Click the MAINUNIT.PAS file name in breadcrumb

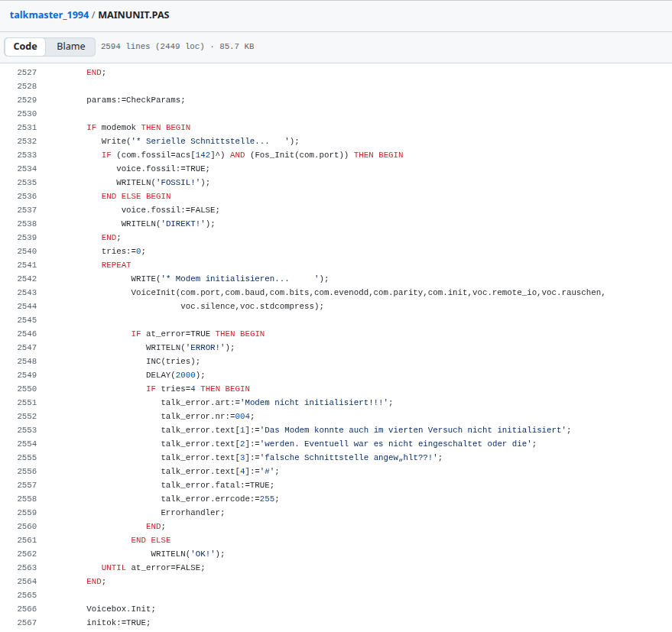(134, 15)
